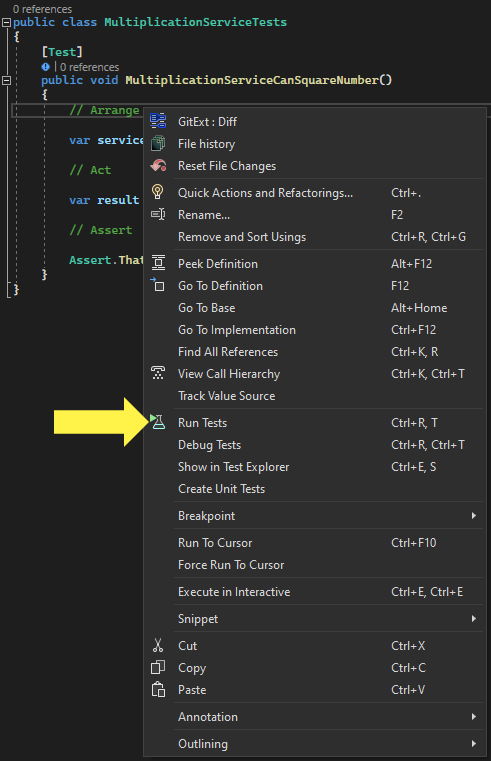Select Remove and Sort Usings

pyautogui.click(x=314, y=237)
